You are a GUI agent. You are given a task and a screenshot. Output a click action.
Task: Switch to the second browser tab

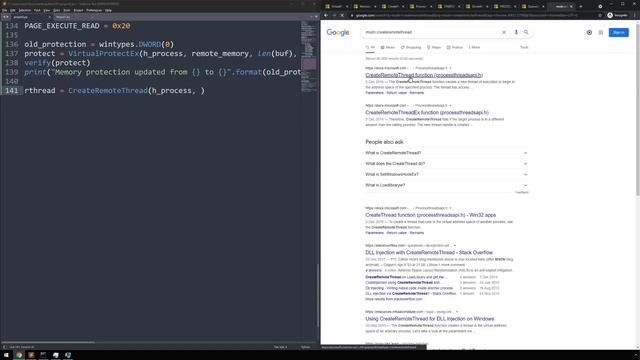click(x=364, y=7)
